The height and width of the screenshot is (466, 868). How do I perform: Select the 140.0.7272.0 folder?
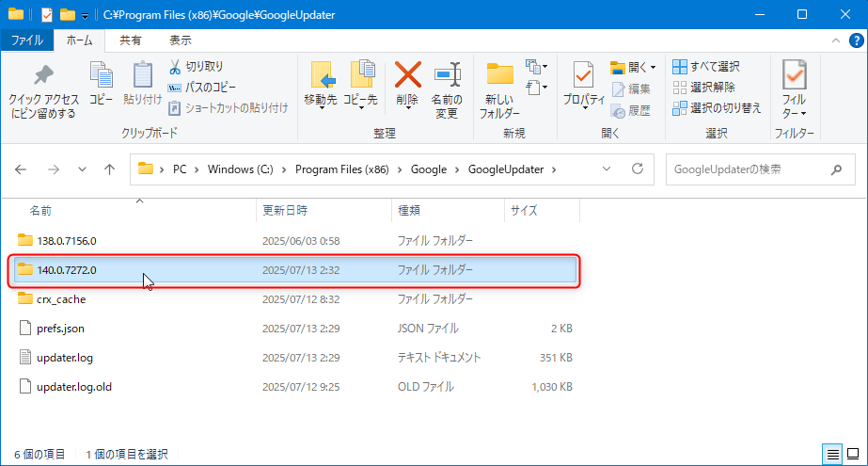click(295, 270)
